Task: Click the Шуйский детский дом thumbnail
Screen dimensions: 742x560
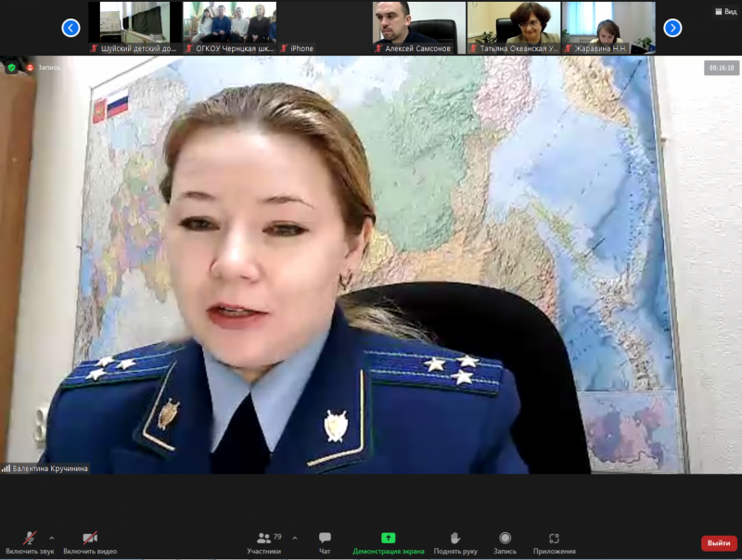Action: tap(134, 28)
